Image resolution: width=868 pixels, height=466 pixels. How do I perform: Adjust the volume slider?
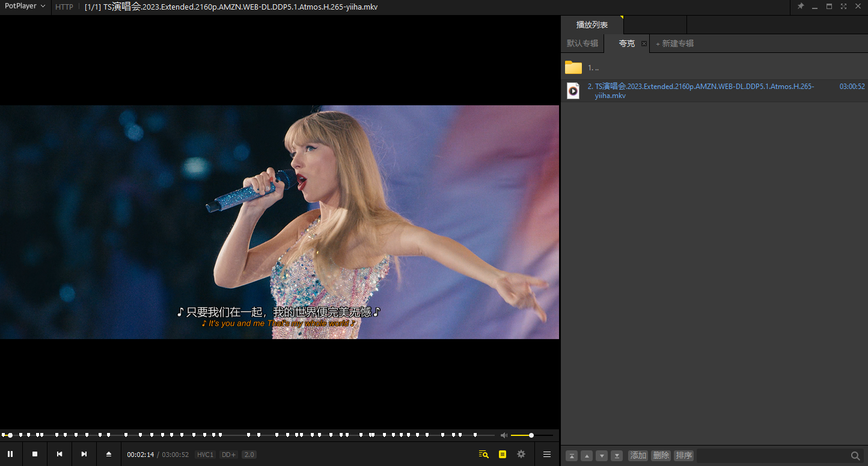(531, 435)
